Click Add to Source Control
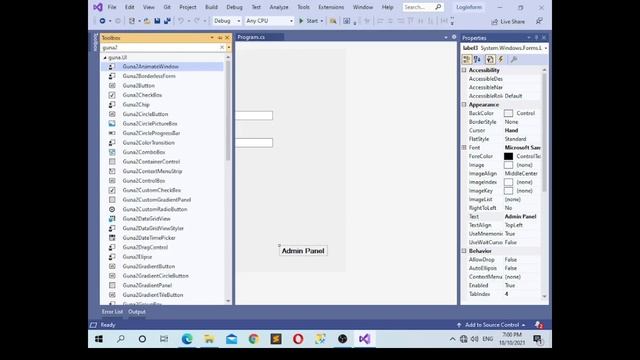 click(x=492, y=325)
